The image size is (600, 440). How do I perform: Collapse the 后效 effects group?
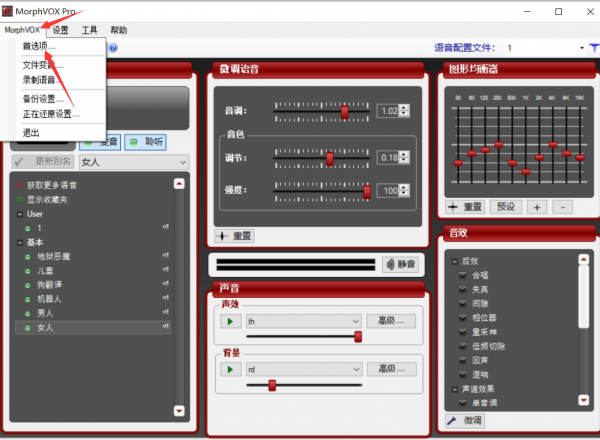coord(455,262)
